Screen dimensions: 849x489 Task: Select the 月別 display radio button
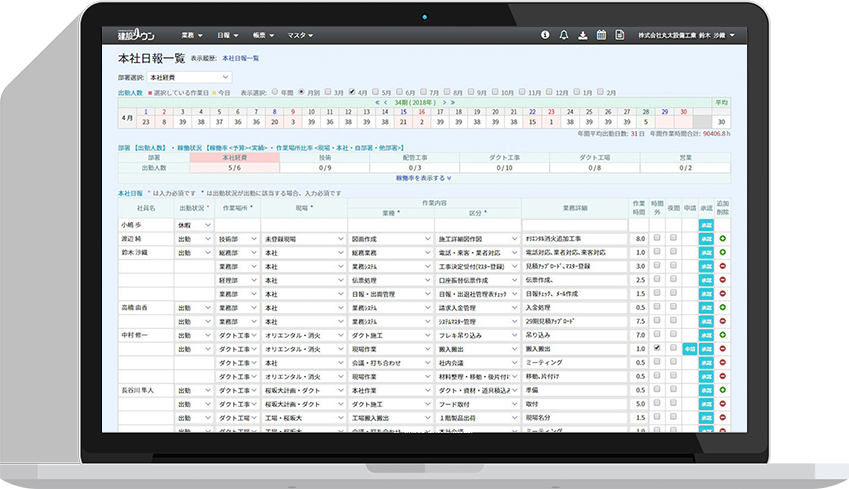(301, 92)
